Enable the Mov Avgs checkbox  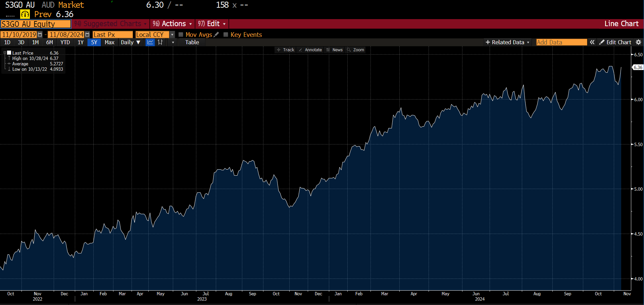pos(181,35)
